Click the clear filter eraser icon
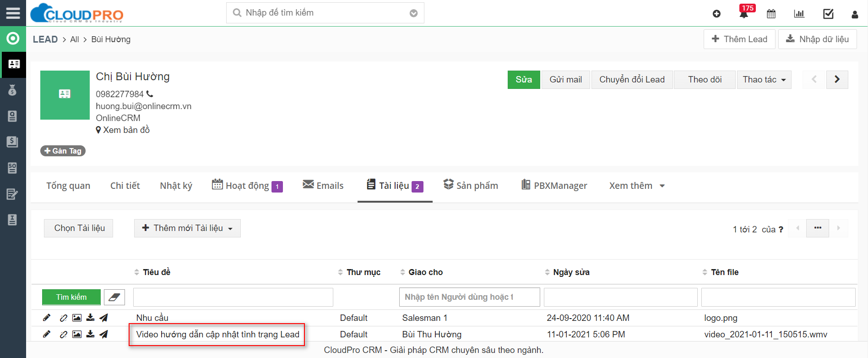Screen dimensions: 868x358 coord(114,297)
